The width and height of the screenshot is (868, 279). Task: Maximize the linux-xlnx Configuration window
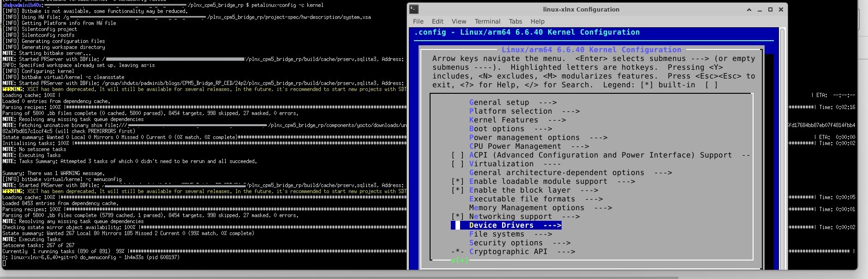(x=770, y=10)
